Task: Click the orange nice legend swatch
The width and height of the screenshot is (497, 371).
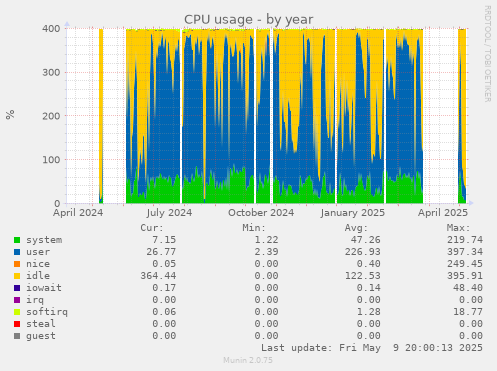Action: [x=17, y=264]
